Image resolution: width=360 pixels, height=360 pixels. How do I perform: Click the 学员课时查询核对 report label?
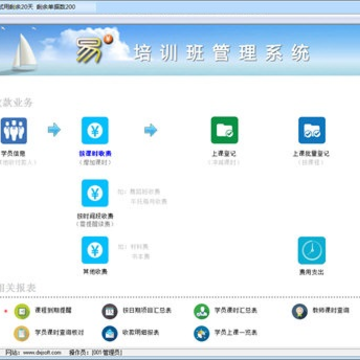coord(59,332)
